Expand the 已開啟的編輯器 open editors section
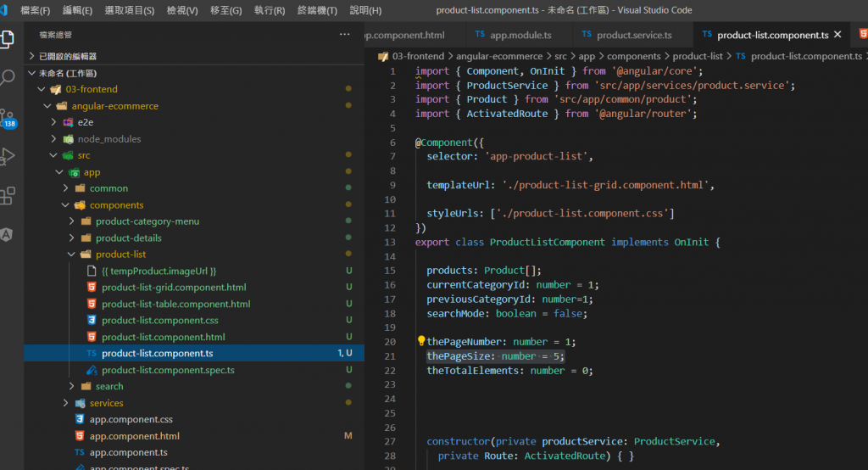 tap(67, 56)
